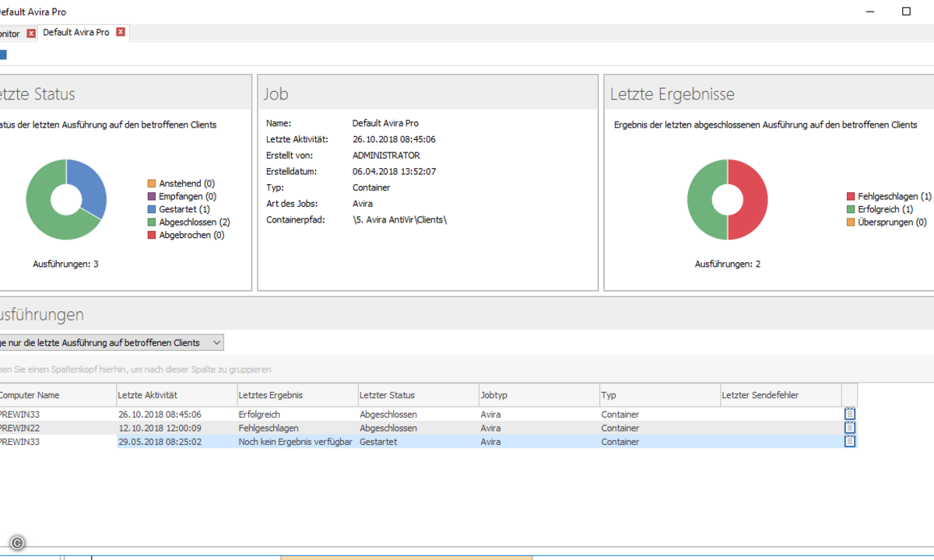Sort by Typ column header

click(x=659, y=395)
